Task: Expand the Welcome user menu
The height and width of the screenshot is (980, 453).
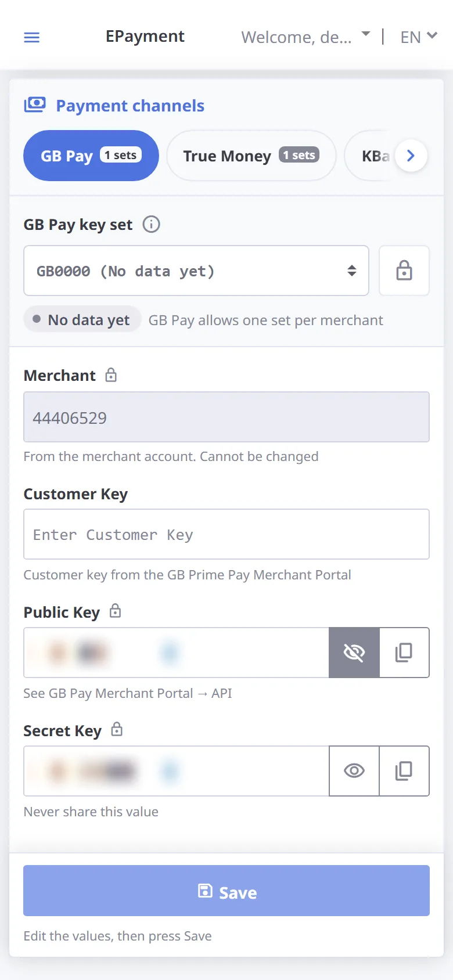Action: pyautogui.click(x=305, y=37)
